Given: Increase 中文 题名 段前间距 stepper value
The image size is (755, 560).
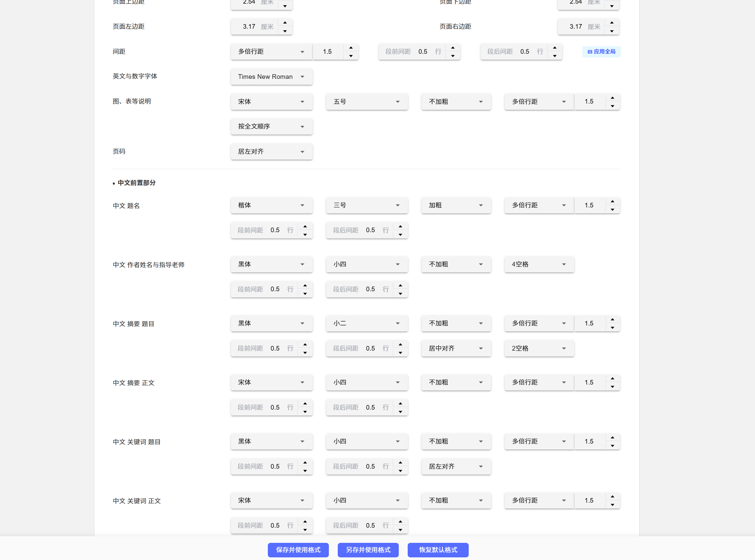Looking at the screenshot, I should (x=305, y=227).
